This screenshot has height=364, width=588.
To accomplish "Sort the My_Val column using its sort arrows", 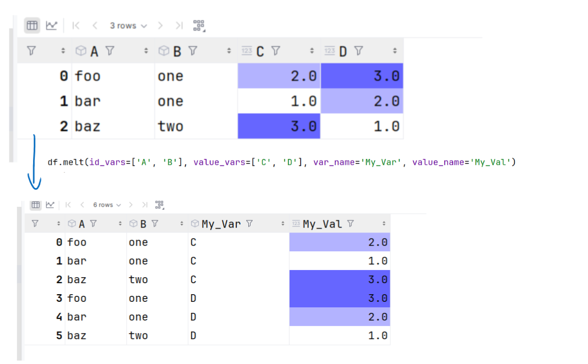I will coord(383,224).
